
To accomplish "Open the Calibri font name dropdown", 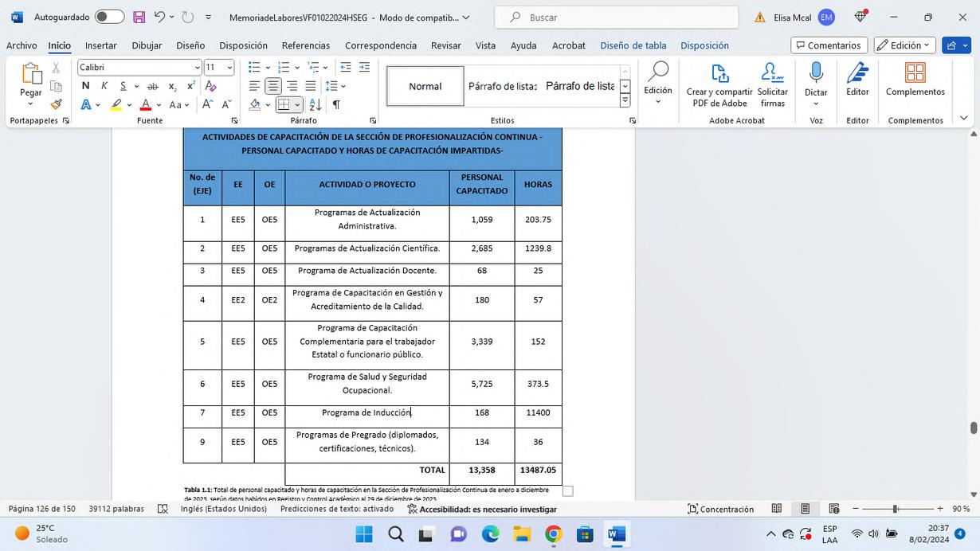I will pyautogui.click(x=198, y=68).
